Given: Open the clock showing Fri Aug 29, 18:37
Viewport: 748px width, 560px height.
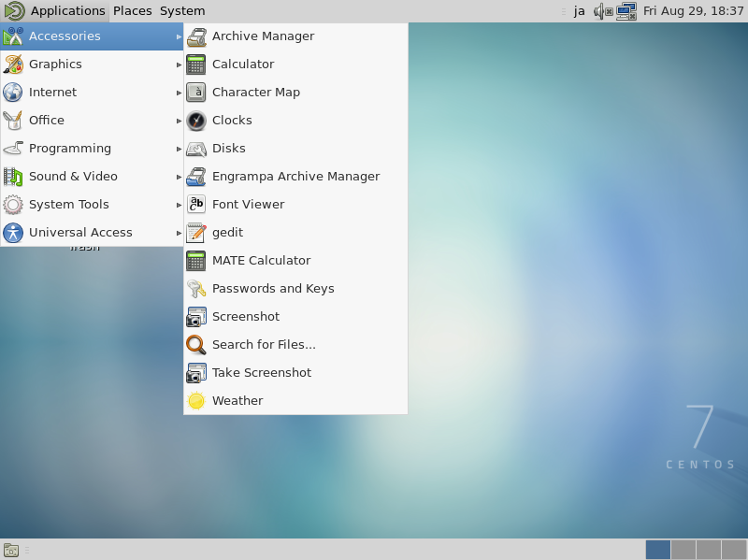Looking at the screenshot, I should coord(693,11).
